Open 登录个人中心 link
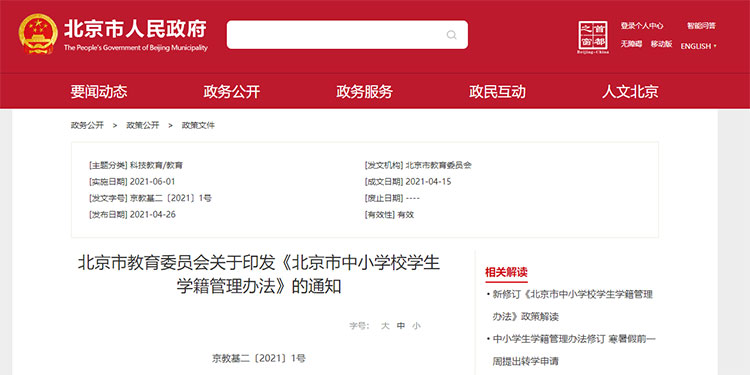 point(642,26)
